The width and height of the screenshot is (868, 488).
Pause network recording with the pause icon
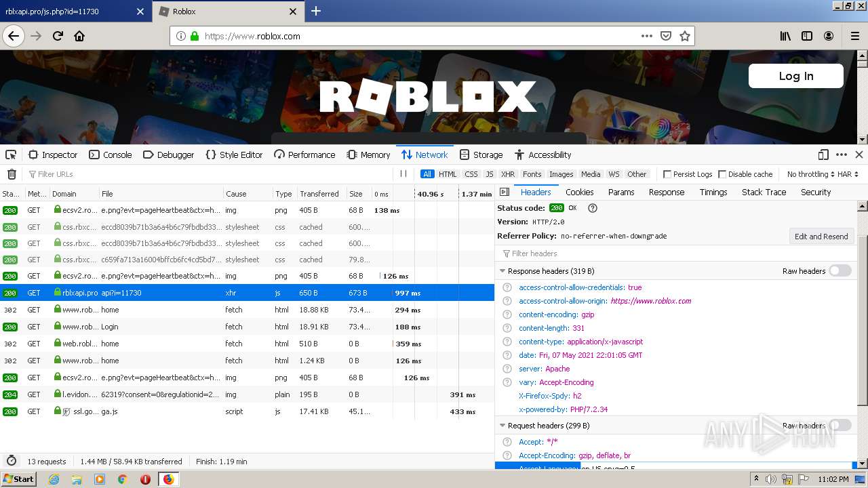pos(403,174)
